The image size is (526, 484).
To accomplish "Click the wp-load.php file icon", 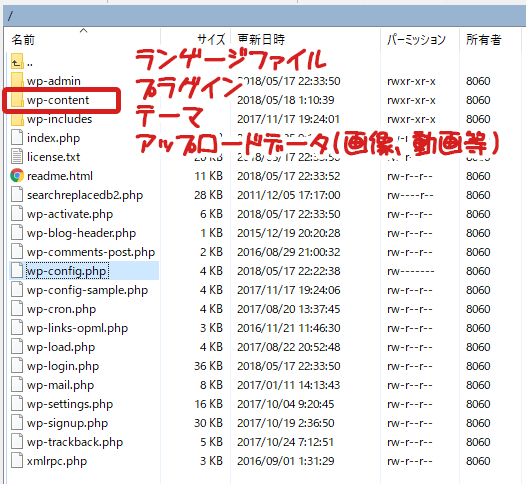I will [17, 347].
